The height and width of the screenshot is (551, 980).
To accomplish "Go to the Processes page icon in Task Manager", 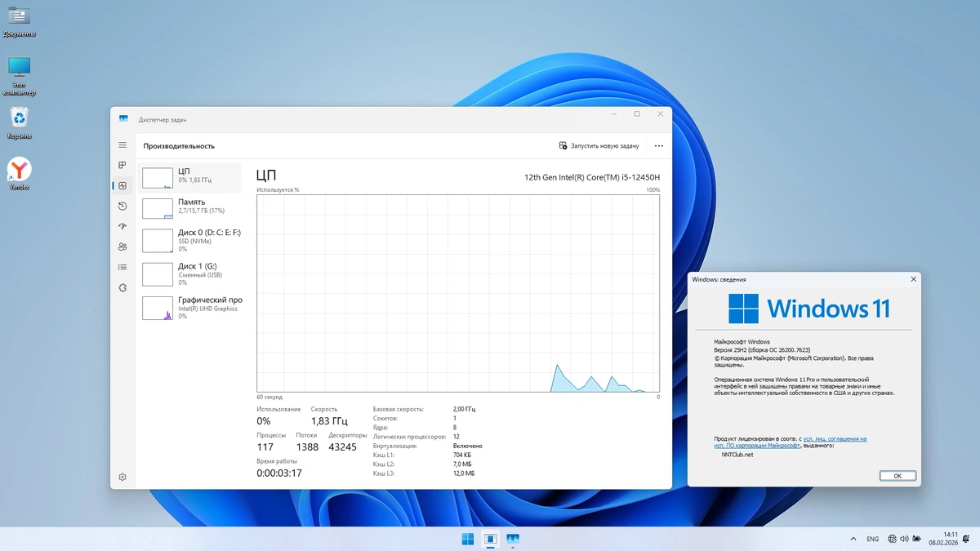I will tap(122, 166).
